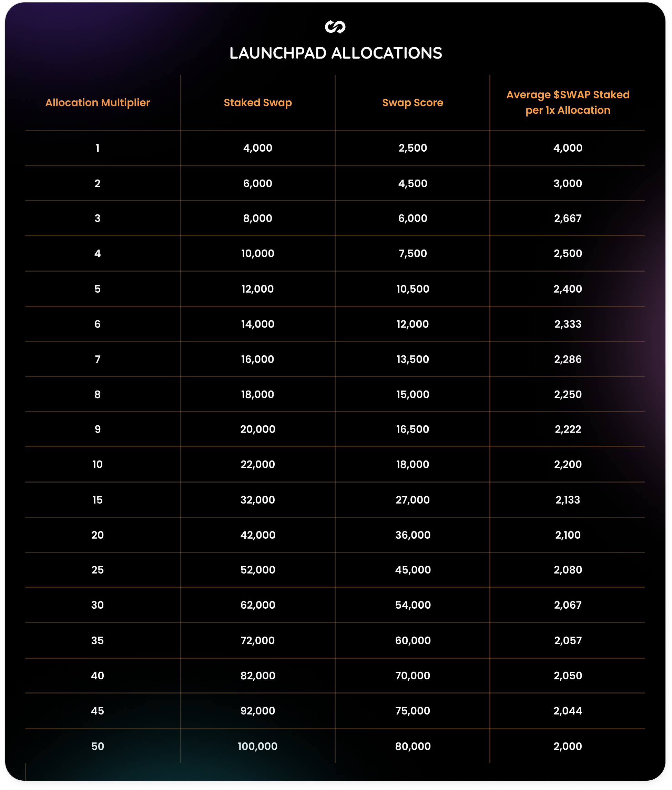Screen dimensions: 672x790
Task: Select multiplier 40 row label
Action: pyautogui.click(x=98, y=675)
